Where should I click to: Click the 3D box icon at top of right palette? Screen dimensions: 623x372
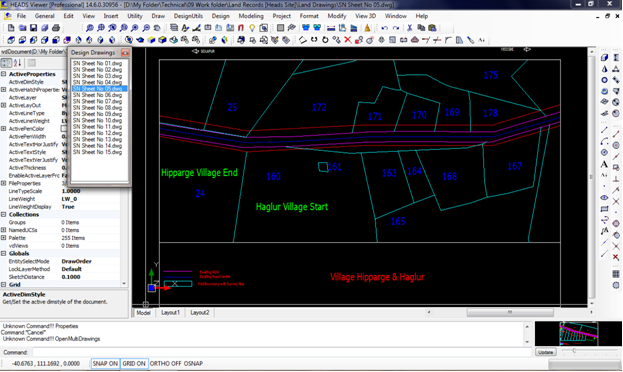click(604, 58)
